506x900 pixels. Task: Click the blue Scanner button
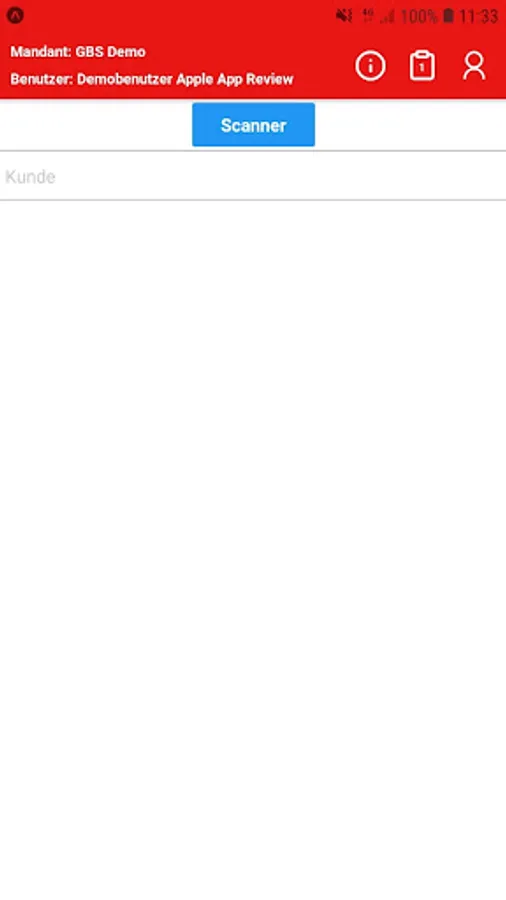click(x=254, y=125)
